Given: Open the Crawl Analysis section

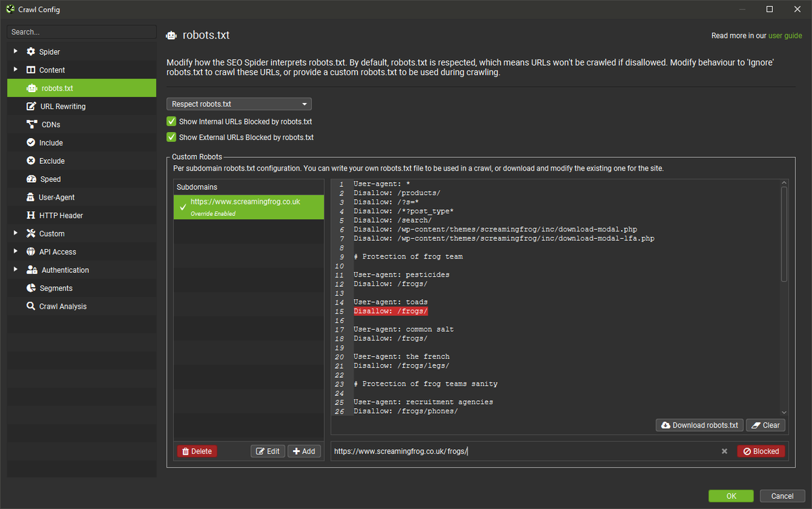Looking at the screenshot, I should pos(82,307).
